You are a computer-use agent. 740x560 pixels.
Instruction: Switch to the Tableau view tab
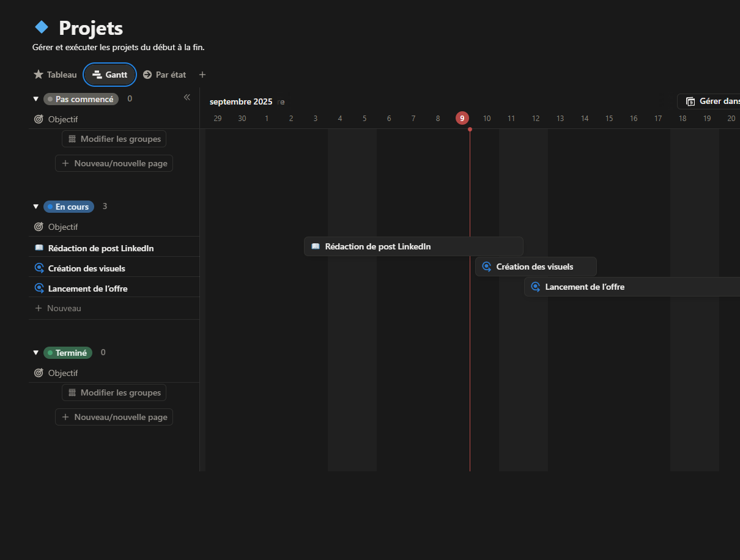coord(55,75)
